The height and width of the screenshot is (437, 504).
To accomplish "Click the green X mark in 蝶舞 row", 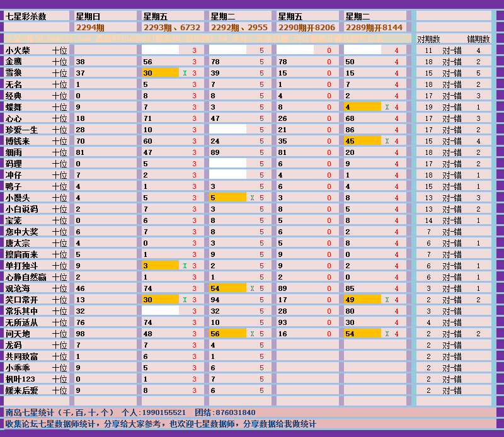I will pyautogui.click(x=387, y=107).
